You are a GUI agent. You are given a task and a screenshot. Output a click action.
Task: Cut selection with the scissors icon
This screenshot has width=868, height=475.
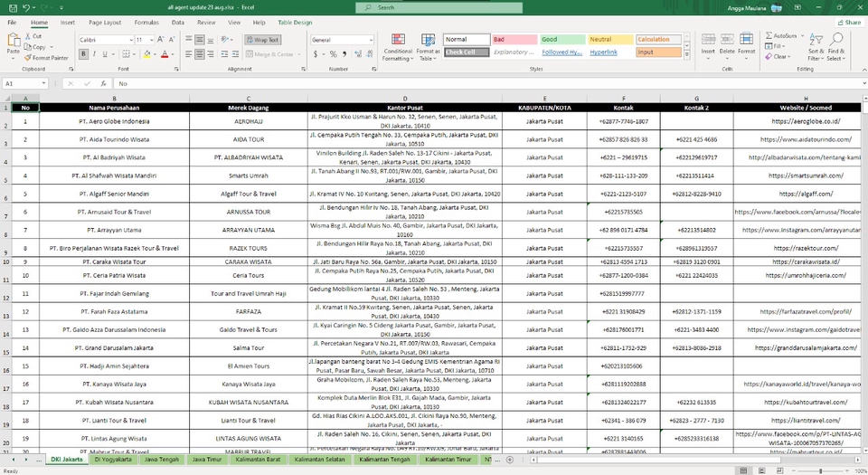(x=28, y=36)
